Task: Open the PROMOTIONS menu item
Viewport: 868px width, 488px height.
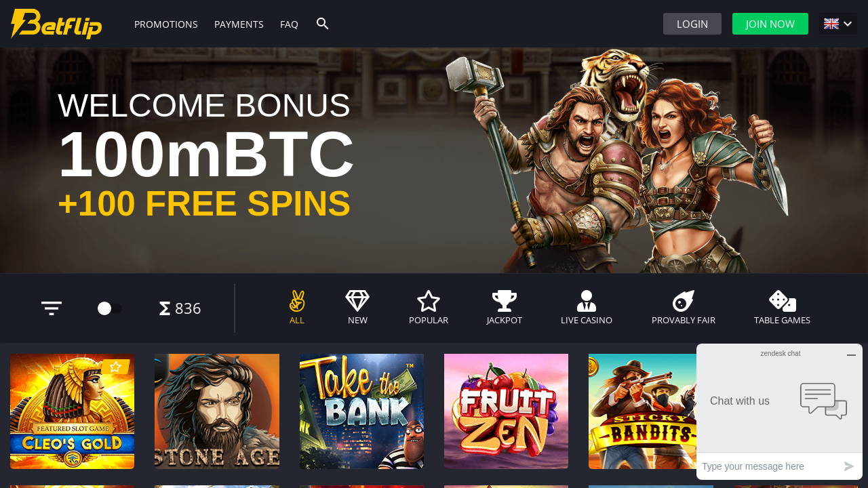Action: coord(166,24)
